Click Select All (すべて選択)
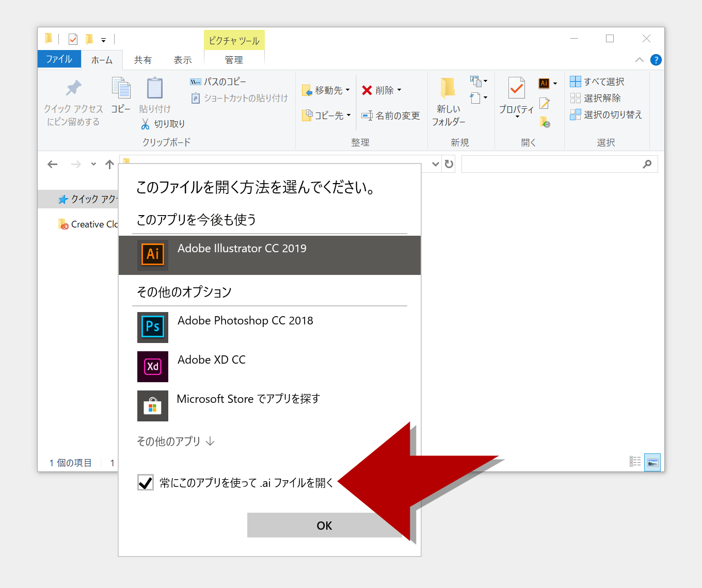This screenshot has height=588, width=702. [x=597, y=81]
